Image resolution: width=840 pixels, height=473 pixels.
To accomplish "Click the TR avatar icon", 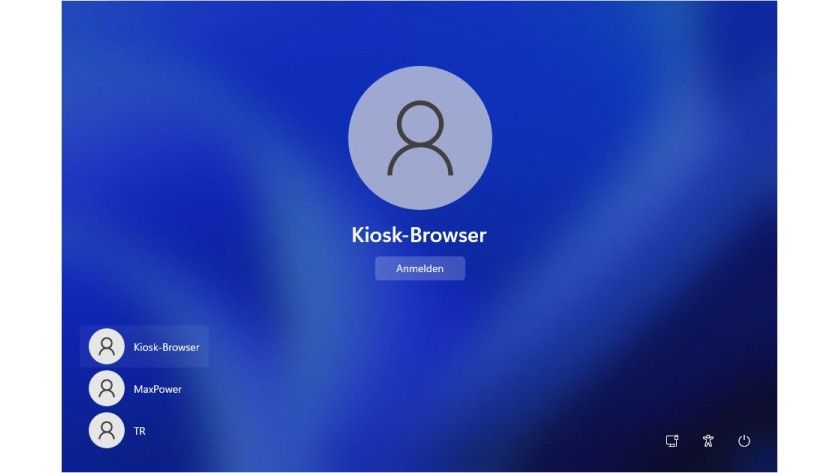I will (x=107, y=431).
